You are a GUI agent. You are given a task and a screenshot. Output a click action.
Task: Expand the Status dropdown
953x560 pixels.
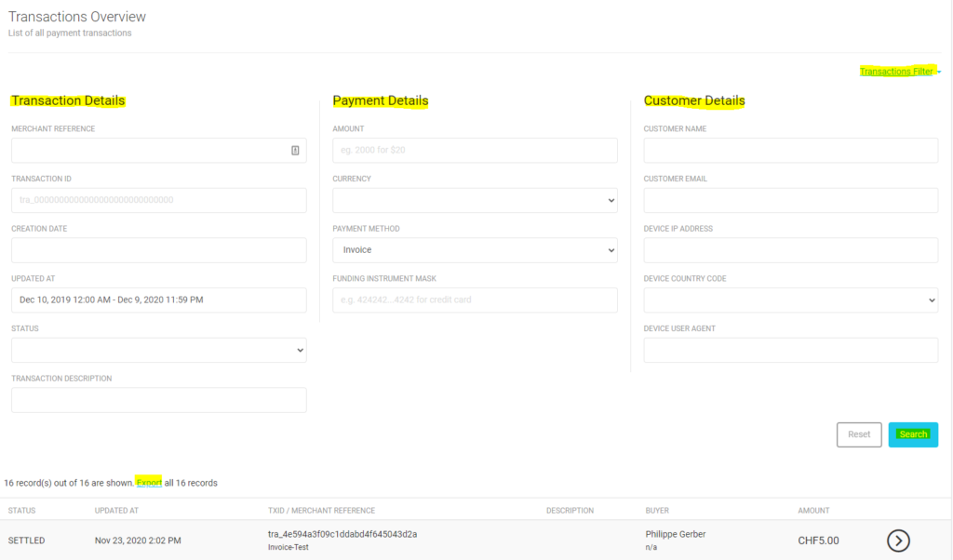tap(158, 350)
